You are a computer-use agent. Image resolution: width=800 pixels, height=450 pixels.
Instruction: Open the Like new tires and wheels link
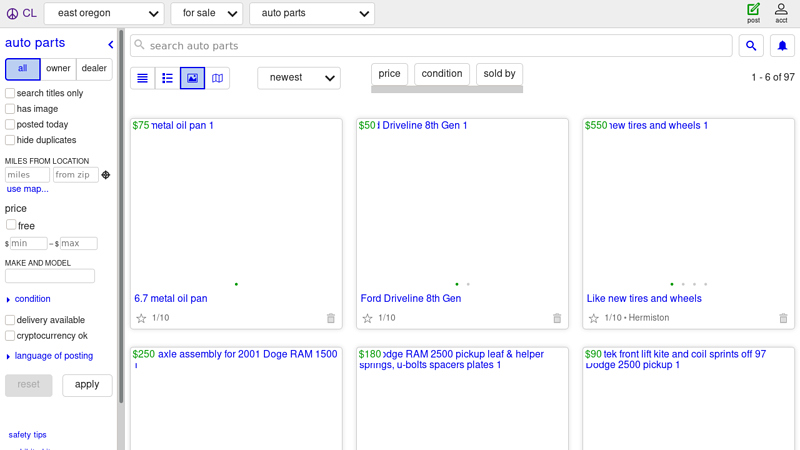tap(643, 298)
